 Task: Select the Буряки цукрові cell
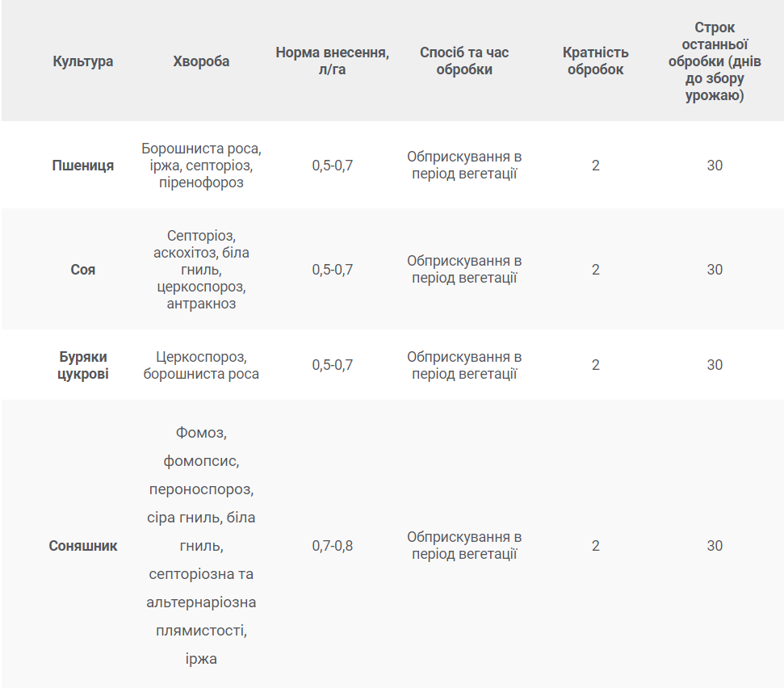click(x=83, y=365)
